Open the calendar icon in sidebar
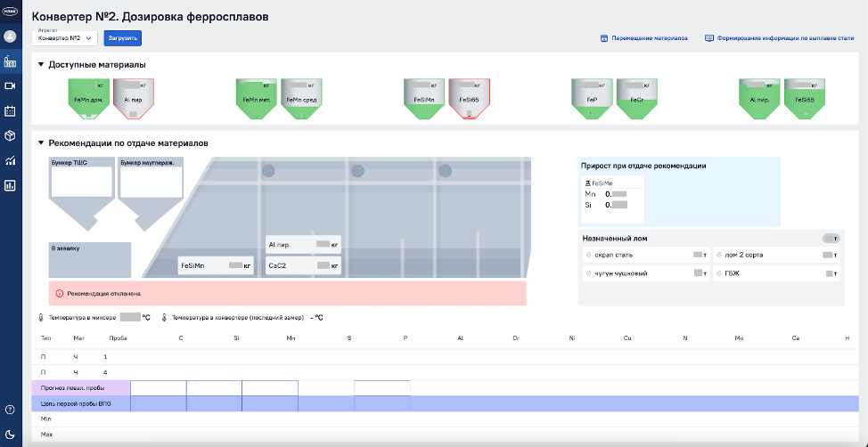This screenshot has height=447, width=868. click(11, 111)
